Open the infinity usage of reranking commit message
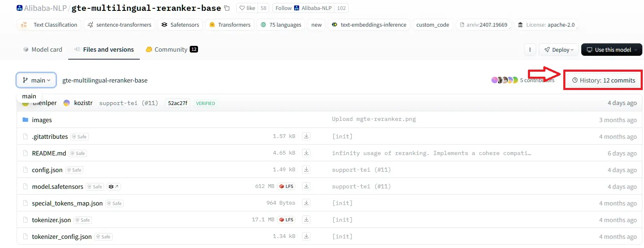This screenshot has width=644, height=248. (432, 153)
